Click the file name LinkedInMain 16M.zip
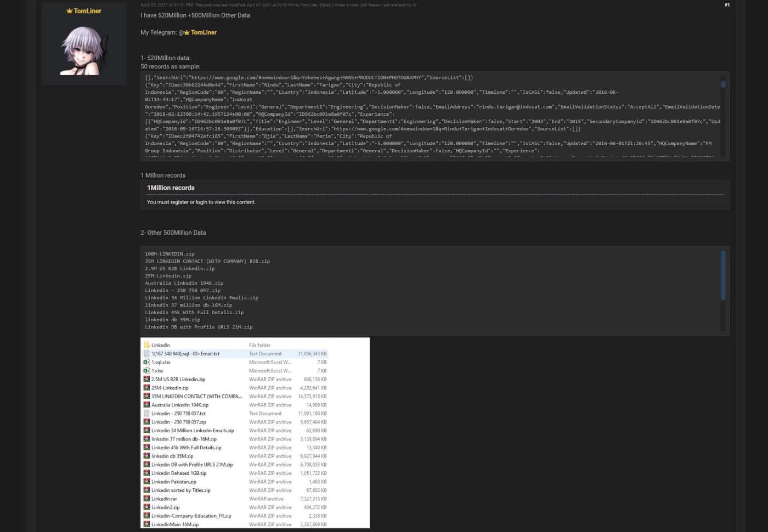Image resolution: width=768 pixels, height=532 pixels. [x=175, y=524]
